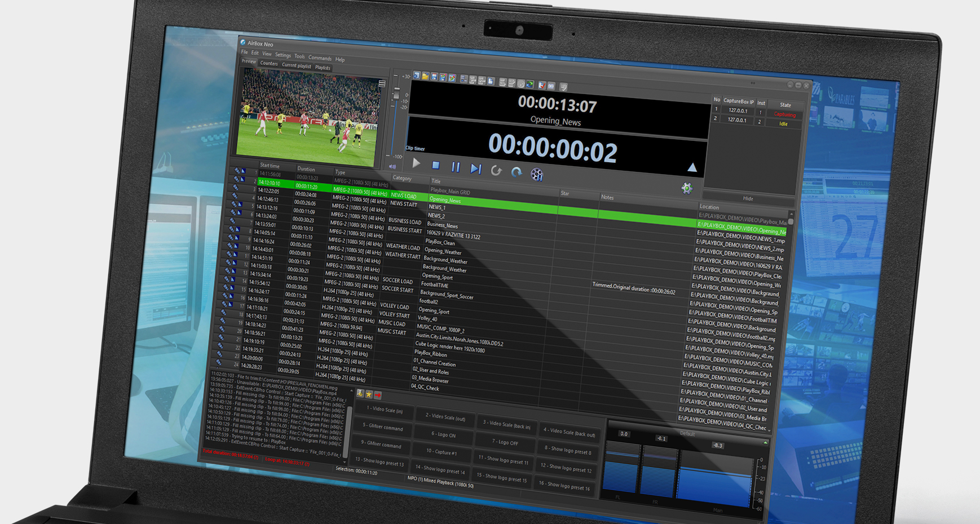Open the Commands menu

point(320,58)
